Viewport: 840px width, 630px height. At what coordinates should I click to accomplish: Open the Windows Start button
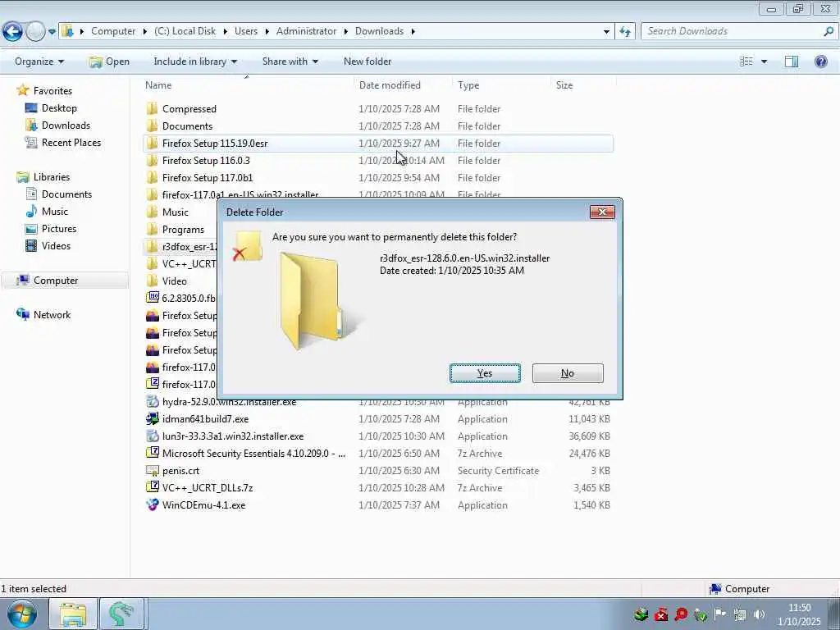point(22,614)
